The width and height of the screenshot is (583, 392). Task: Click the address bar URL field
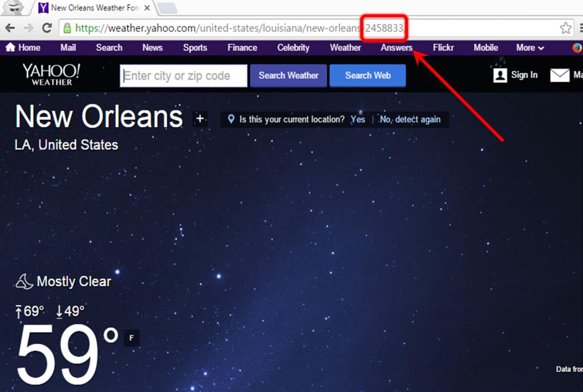coord(316,28)
